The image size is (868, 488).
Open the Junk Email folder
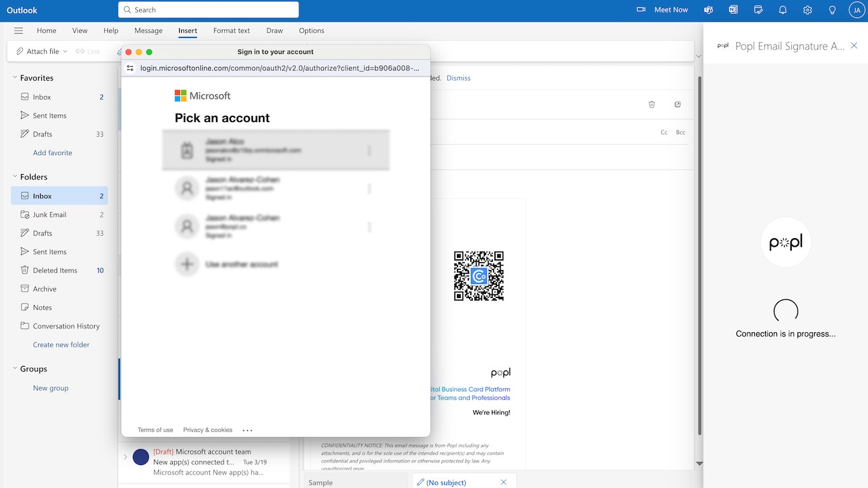60,215
